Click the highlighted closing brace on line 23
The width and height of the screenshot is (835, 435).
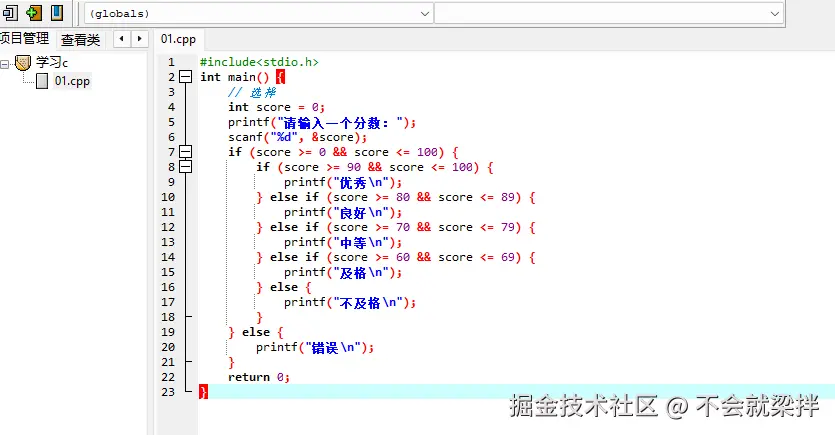pyautogui.click(x=203, y=392)
